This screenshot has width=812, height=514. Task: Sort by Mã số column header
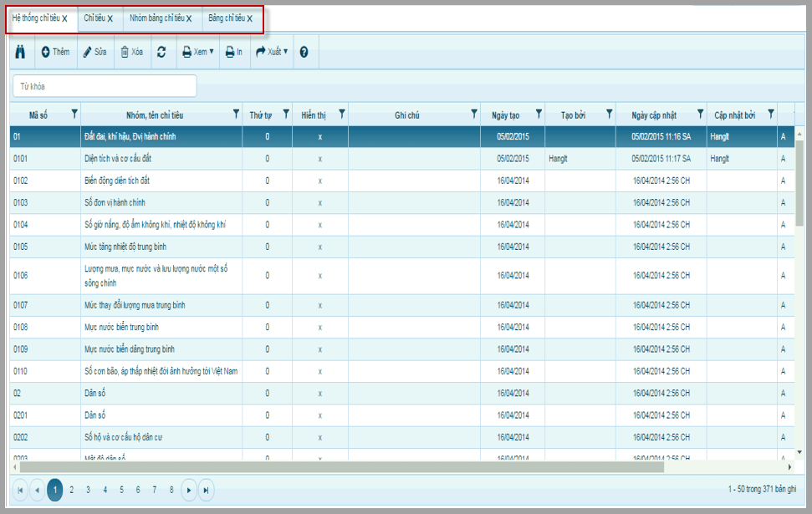38,115
